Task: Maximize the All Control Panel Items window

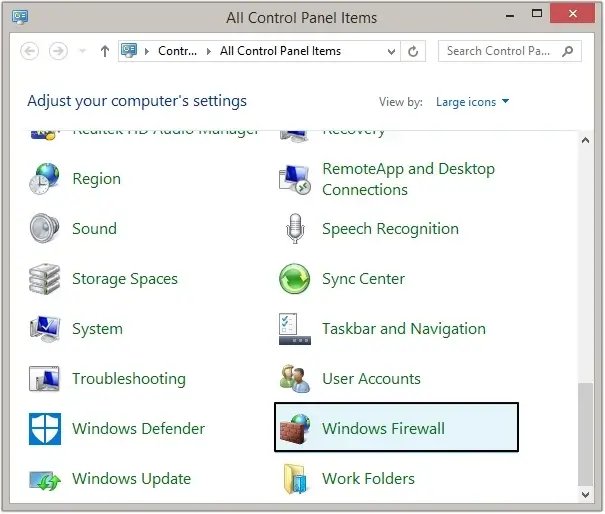Action: click(537, 14)
